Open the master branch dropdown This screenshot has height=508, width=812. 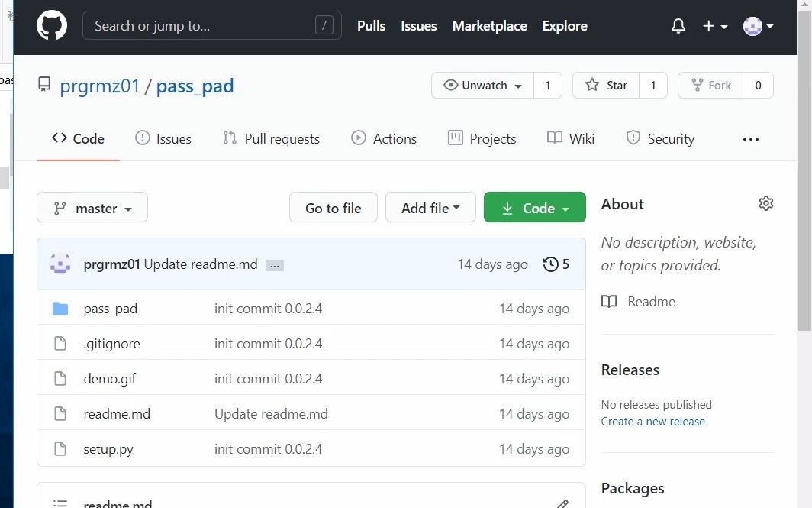(x=92, y=208)
